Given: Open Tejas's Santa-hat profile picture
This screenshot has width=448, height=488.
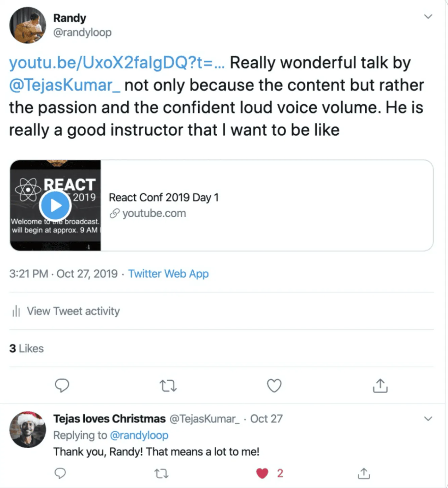Looking at the screenshot, I should (28, 430).
